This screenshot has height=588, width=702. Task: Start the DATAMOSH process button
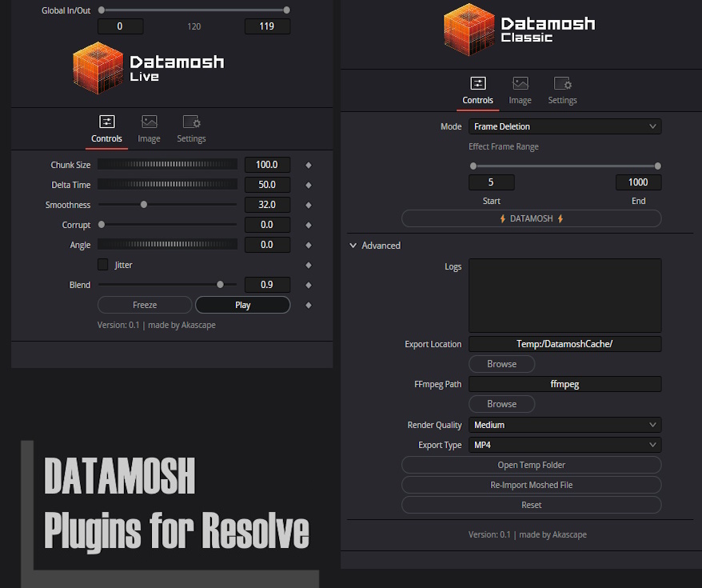pyautogui.click(x=532, y=218)
